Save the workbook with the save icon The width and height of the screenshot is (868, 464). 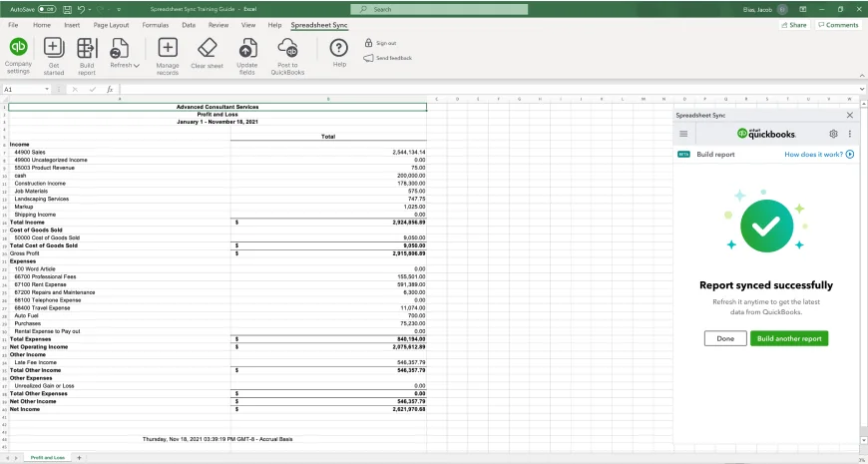coord(68,9)
